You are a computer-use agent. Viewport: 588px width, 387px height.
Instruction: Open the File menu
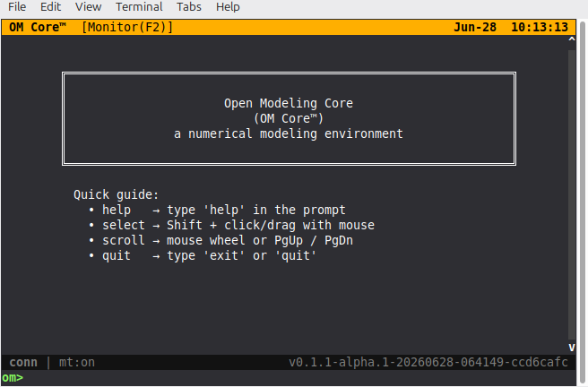(17, 7)
